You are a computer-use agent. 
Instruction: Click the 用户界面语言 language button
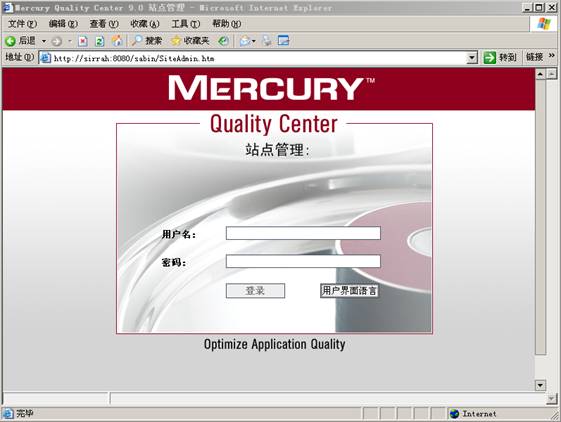pos(349,291)
